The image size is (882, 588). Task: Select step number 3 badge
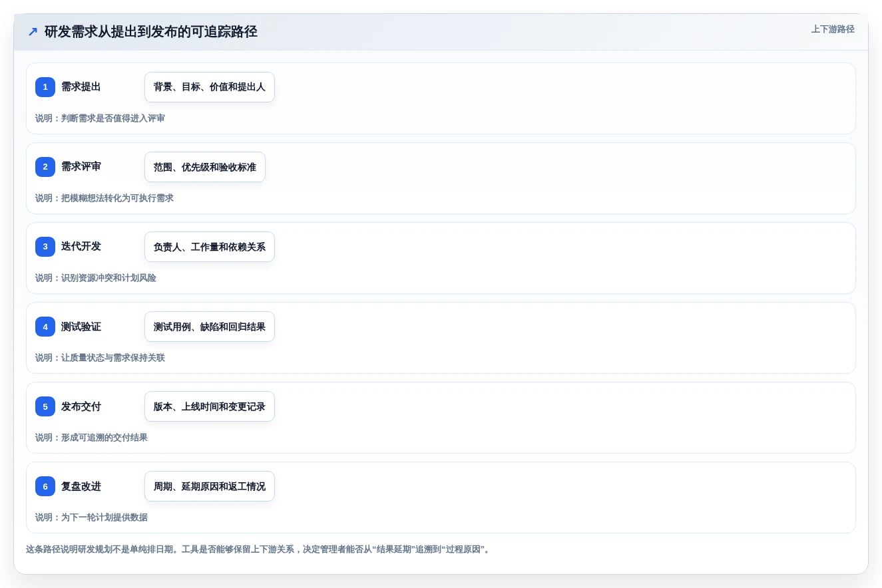pos(45,247)
